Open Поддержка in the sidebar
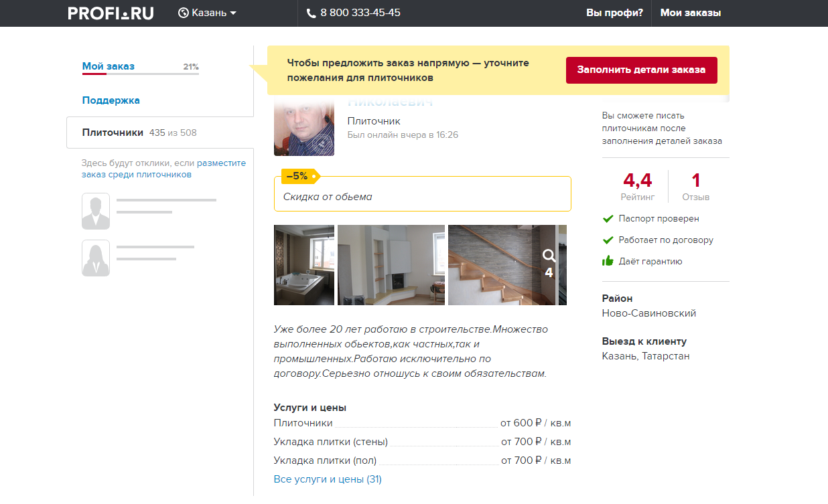Image resolution: width=828 pixels, height=504 pixels. tap(111, 100)
